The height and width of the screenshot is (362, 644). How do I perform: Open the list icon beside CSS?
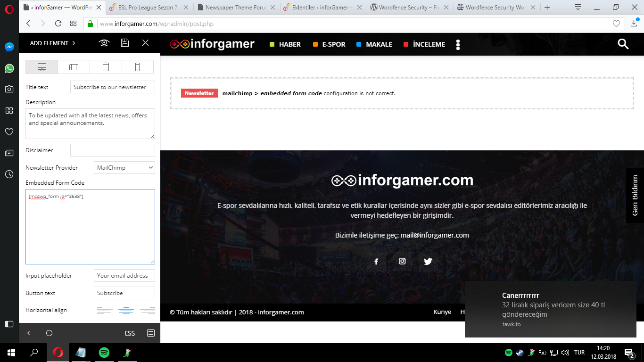pos(151,333)
